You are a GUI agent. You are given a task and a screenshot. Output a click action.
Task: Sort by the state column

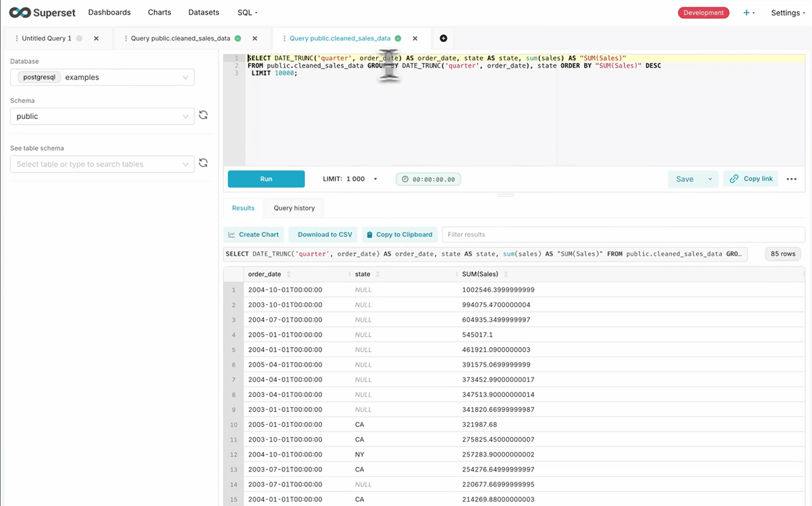tap(378, 274)
